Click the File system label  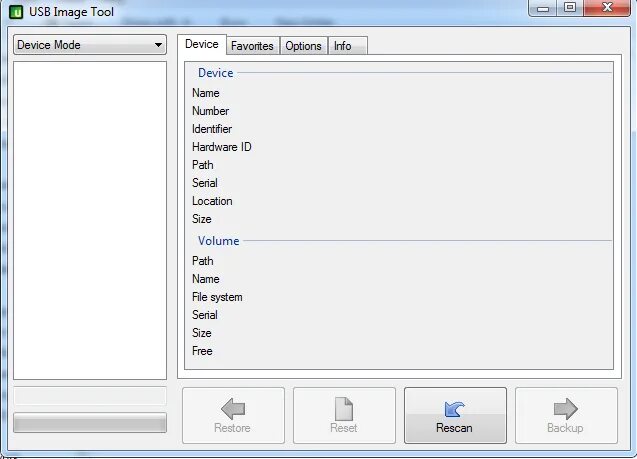(x=217, y=297)
